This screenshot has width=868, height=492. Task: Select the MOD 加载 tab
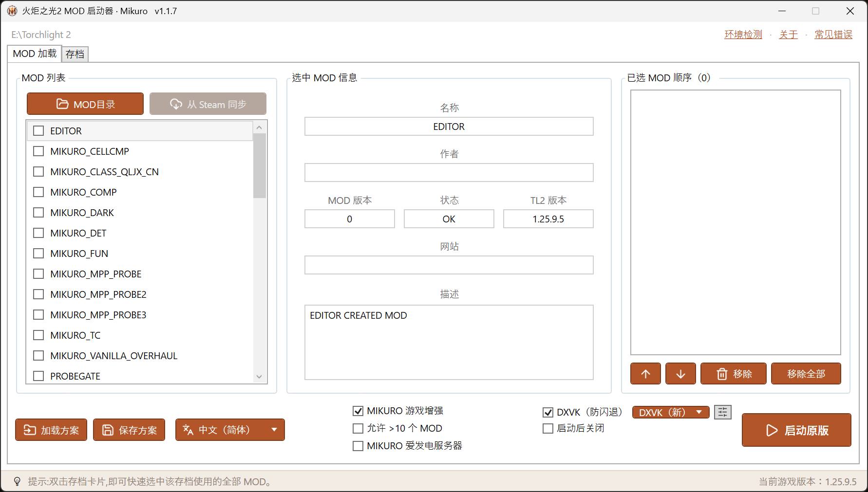click(35, 54)
